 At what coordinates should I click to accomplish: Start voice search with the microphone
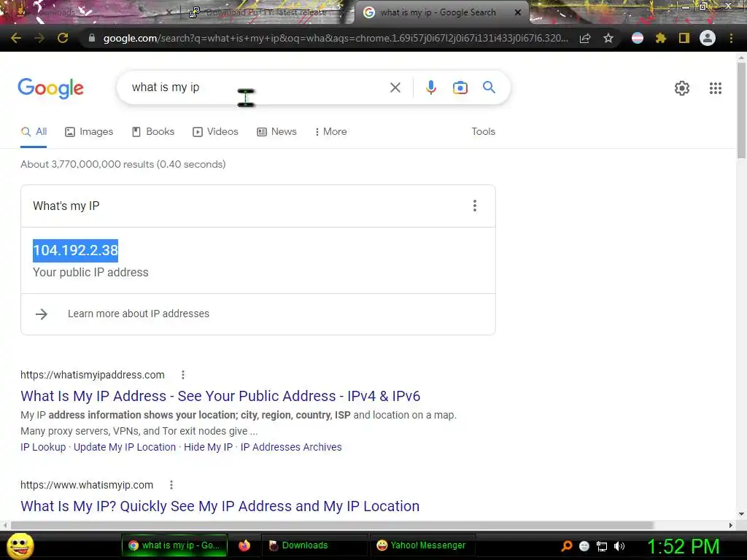tap(431, 87)
